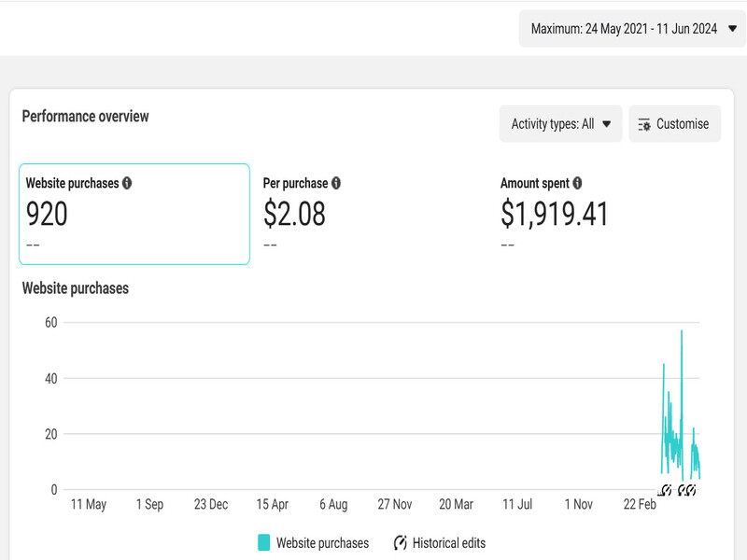The image size is (747, 560).
Task: Open the Maximum date range dropdown
Action: [632, 29]
